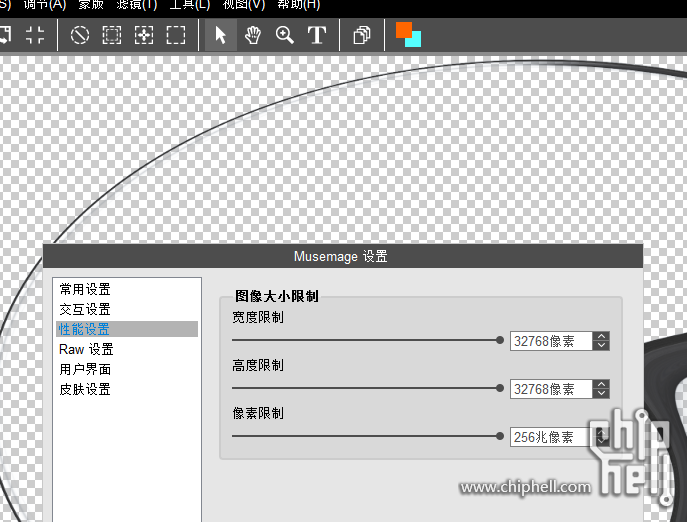Click the collapse-to-center arrows icon in toolbar
The image size is (687, 522).
coord(35,35)
